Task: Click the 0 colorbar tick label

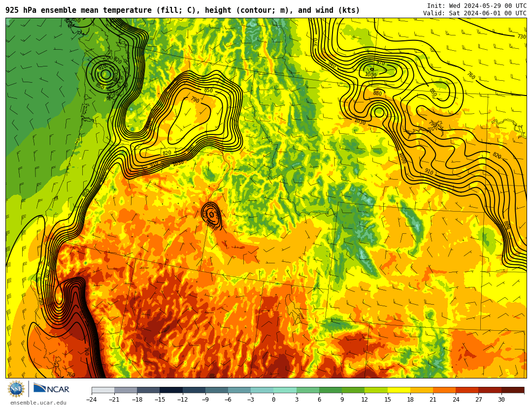Action: (x=274, y=400)
